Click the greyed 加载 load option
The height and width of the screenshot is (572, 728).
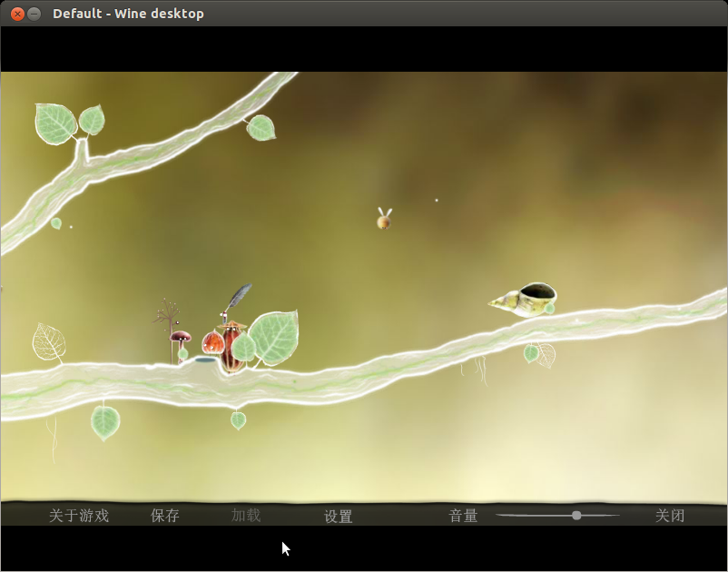246,516
